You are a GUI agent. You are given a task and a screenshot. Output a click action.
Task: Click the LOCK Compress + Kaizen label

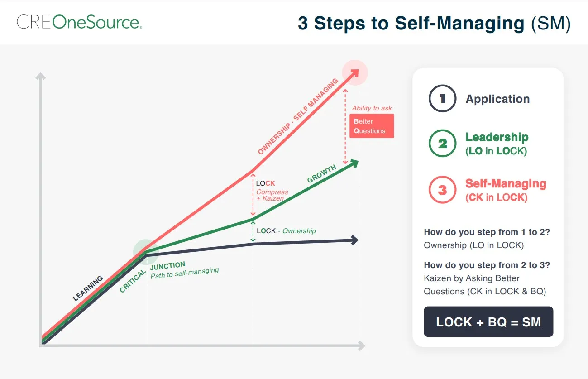pos(272,190)
